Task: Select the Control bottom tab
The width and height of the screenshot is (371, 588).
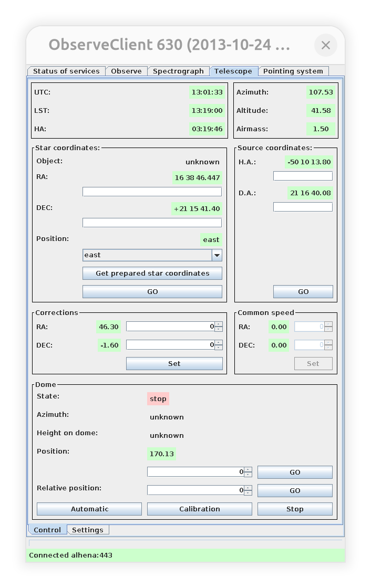Action: 47,530
